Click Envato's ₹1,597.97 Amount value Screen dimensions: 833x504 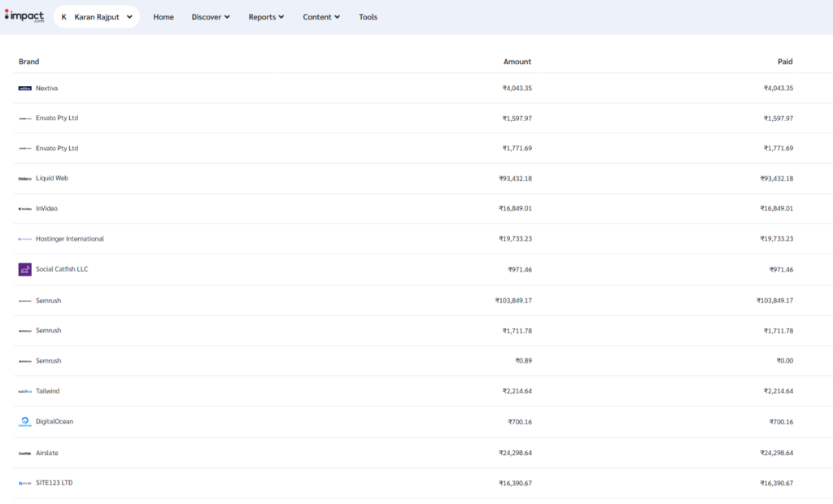point(517,119)
